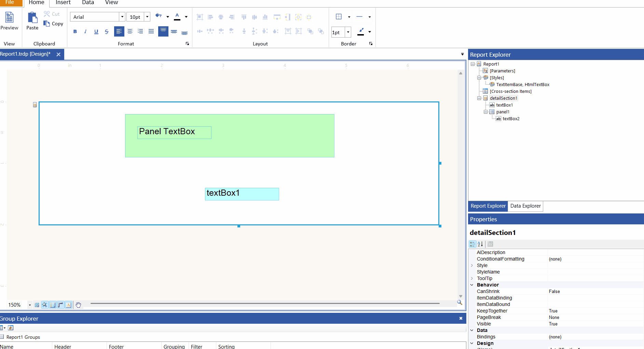Open the Format dialog launcher
644x349 pixels.
pyautogui.click(x=187, y=44)
